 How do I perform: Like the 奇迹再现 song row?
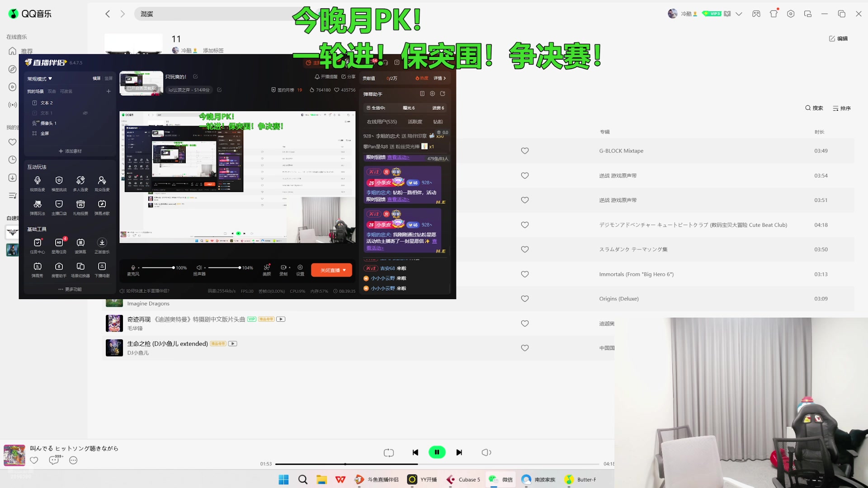(525, 324)
